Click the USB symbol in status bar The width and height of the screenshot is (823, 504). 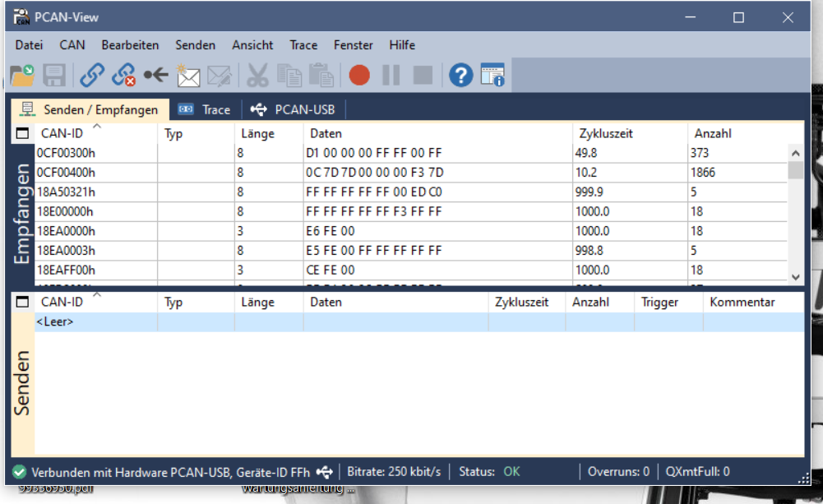pyautogui.click(x=325, y=472)
